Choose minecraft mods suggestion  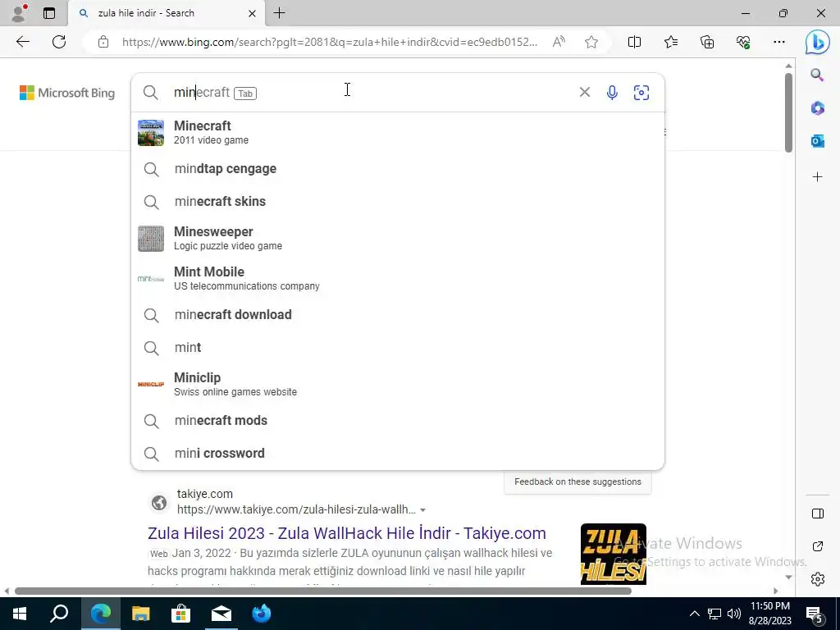398,421
